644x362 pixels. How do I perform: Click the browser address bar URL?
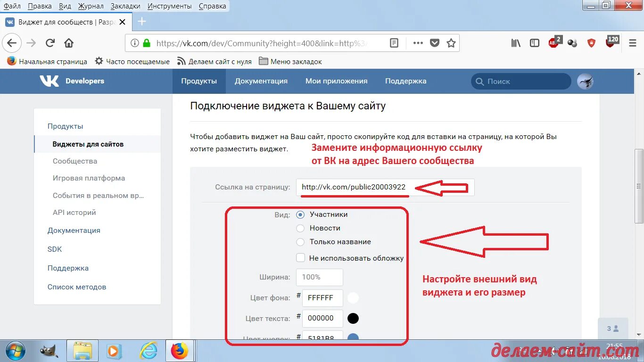(x=261, y=43)
